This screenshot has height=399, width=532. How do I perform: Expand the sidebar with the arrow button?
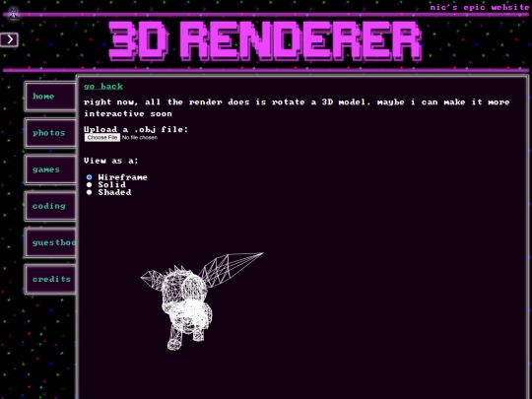[9, 39]
